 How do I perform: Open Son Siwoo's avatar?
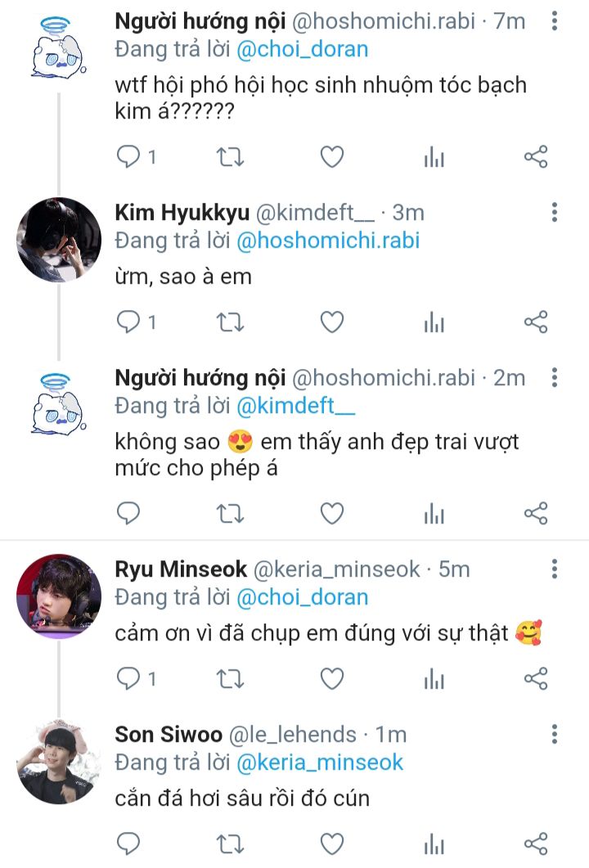pyautogui.click(x=59, y=762)
